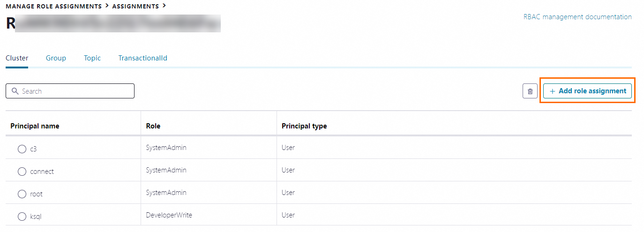The height and width of the screenshot is (232, 644).
Task: Select the root principal radio button
Action: (x=22, y=194)
